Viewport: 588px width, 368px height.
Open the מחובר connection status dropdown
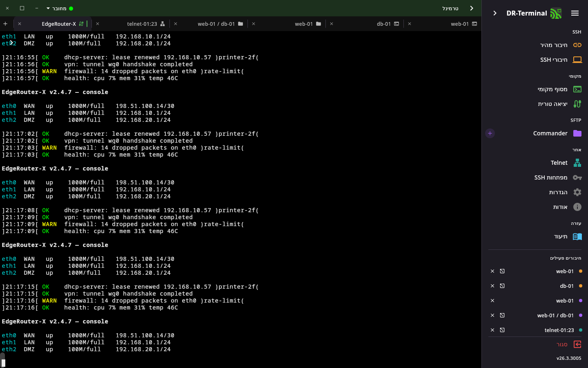[60, 8]
